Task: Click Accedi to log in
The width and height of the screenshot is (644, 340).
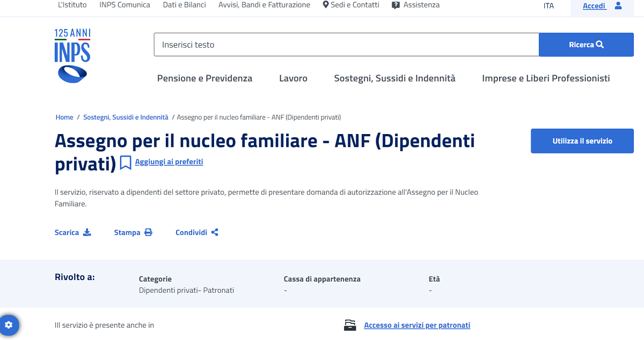Action: click(594, 6)
